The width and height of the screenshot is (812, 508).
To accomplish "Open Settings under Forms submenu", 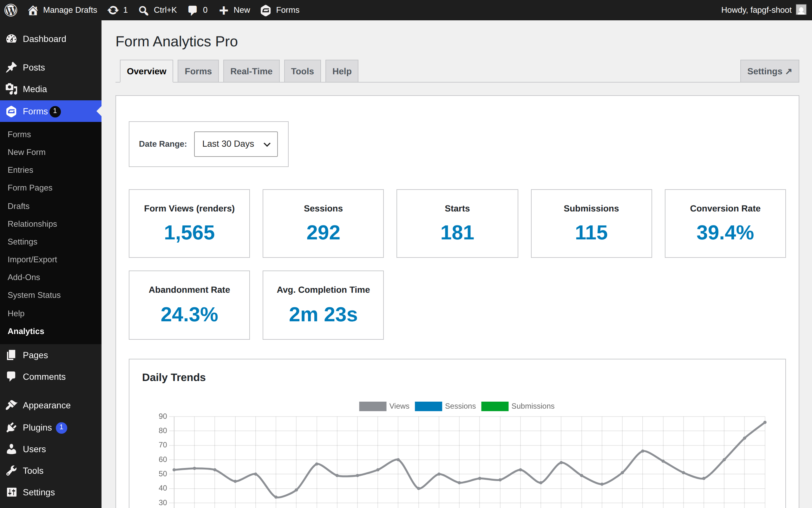I will pos(22,242).
